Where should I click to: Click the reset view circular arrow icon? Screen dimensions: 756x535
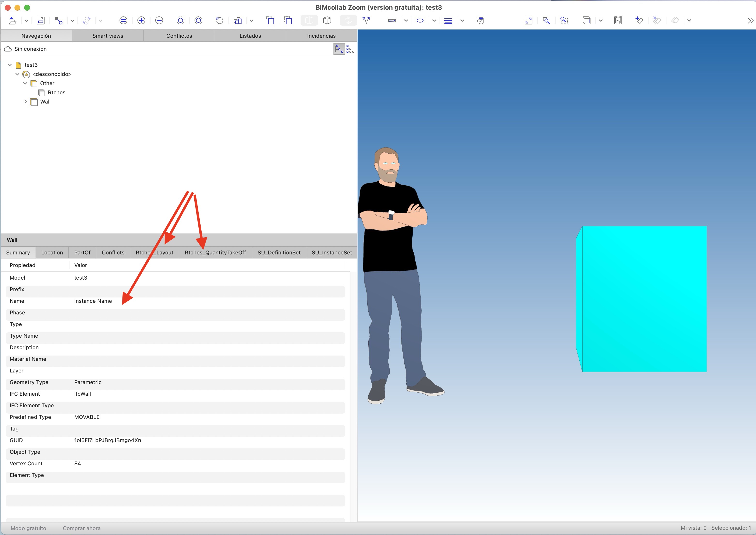point(219,20)
